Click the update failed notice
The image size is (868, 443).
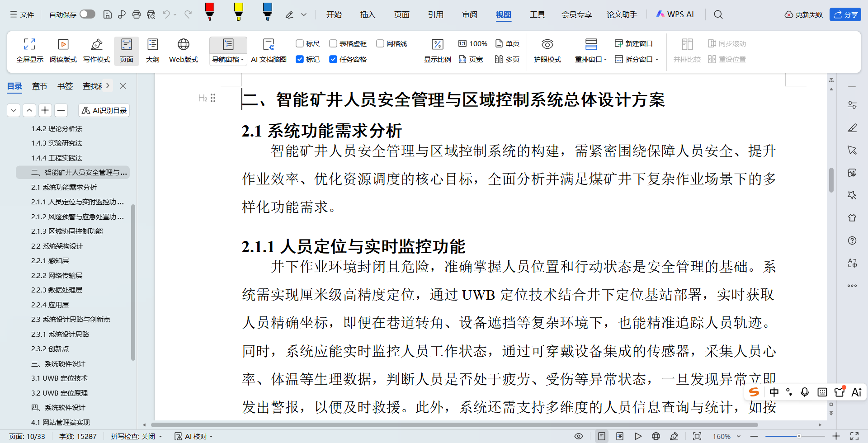(x=803, y=14)
